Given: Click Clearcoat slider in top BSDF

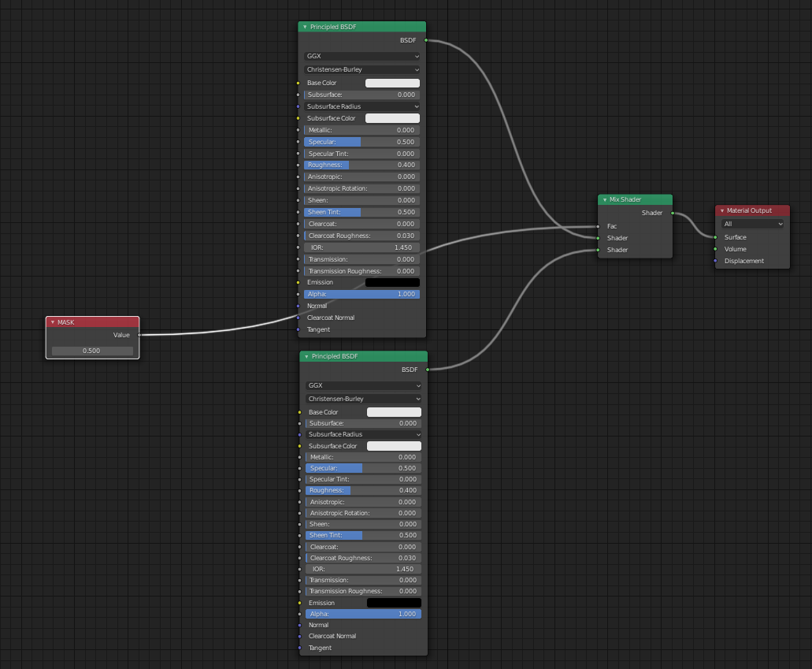Looking at the screenshot, I should [x=362, y=224].
